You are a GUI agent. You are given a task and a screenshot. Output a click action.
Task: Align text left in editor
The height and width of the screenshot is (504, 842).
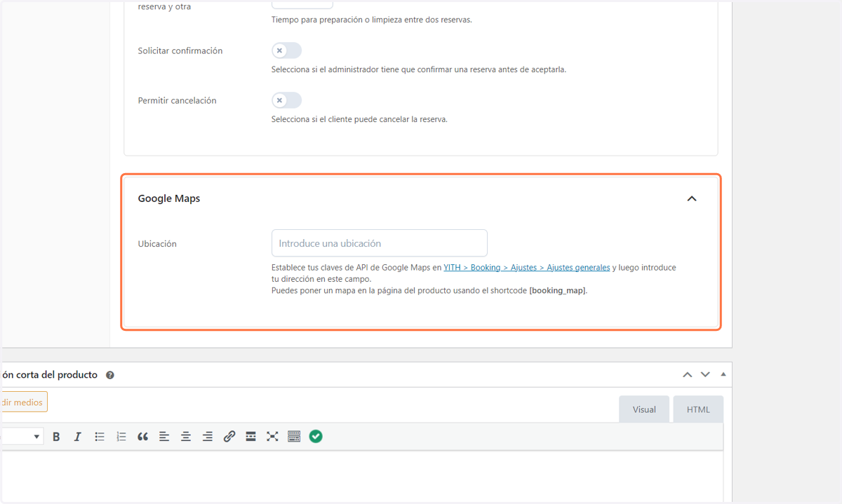pyautogui.click(x=164, y=437)
